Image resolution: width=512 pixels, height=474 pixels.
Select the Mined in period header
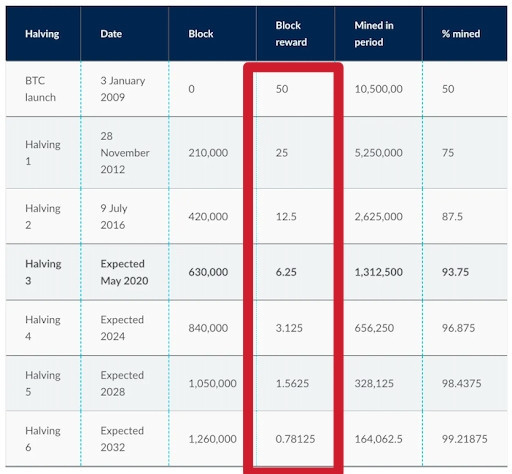[x=374, y=34]
